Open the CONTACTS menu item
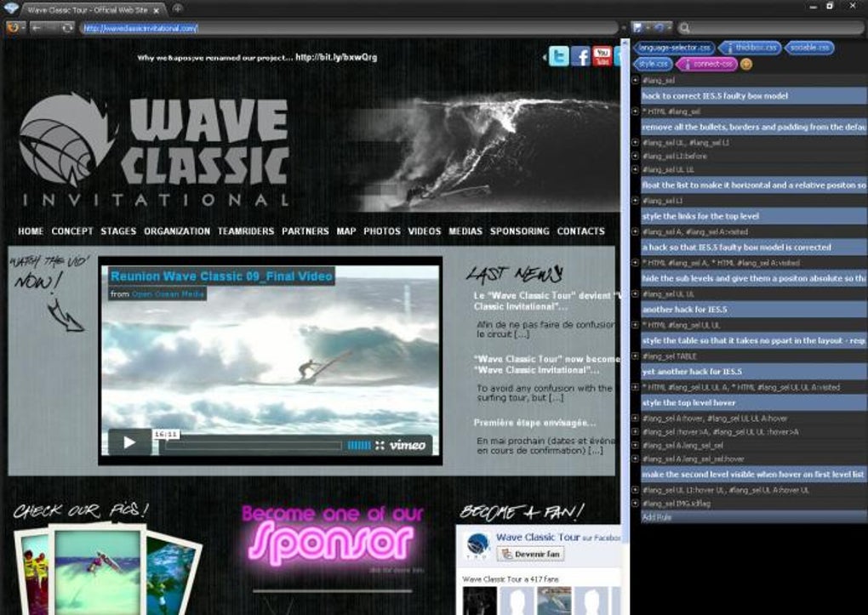This screenshot has width=868, height=615. [x=580, y=231]
